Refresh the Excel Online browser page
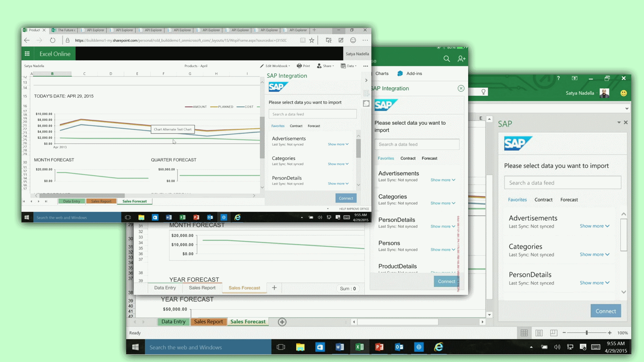 tap(53, 40)
